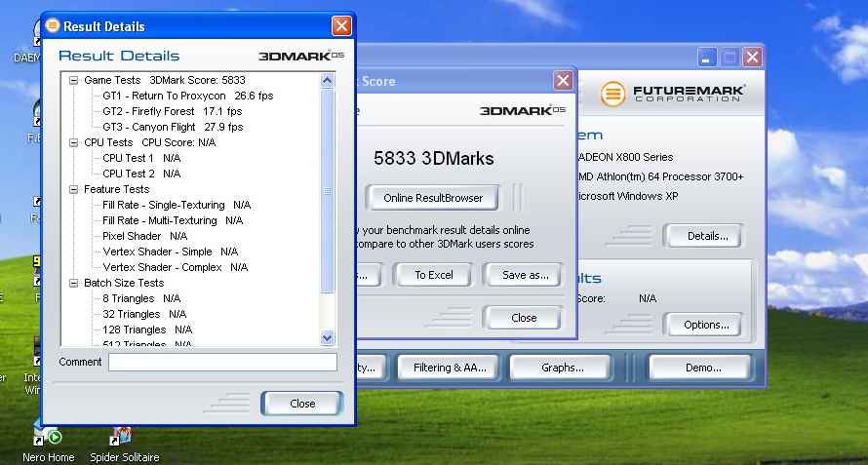Click the Comment input field
Image resolution: width=868 pixels, height=465 pixels.
[x=222, y=362]
